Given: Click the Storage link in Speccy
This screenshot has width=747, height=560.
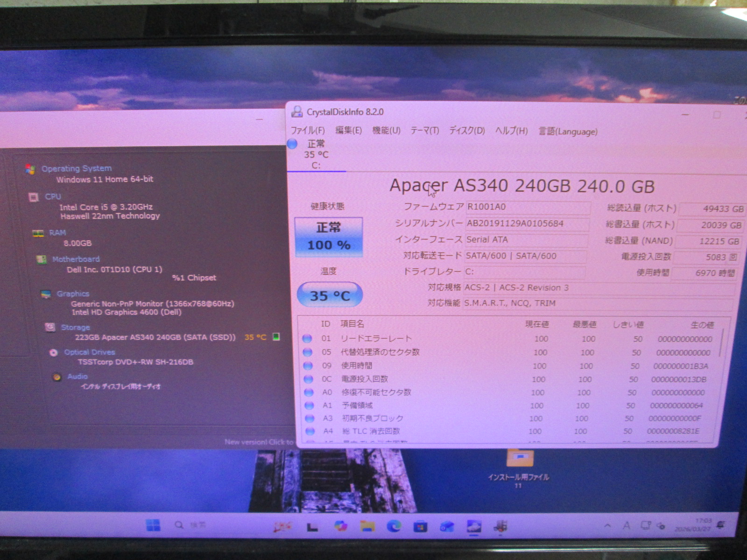Looking at the screenshot, I should (75, 327).
